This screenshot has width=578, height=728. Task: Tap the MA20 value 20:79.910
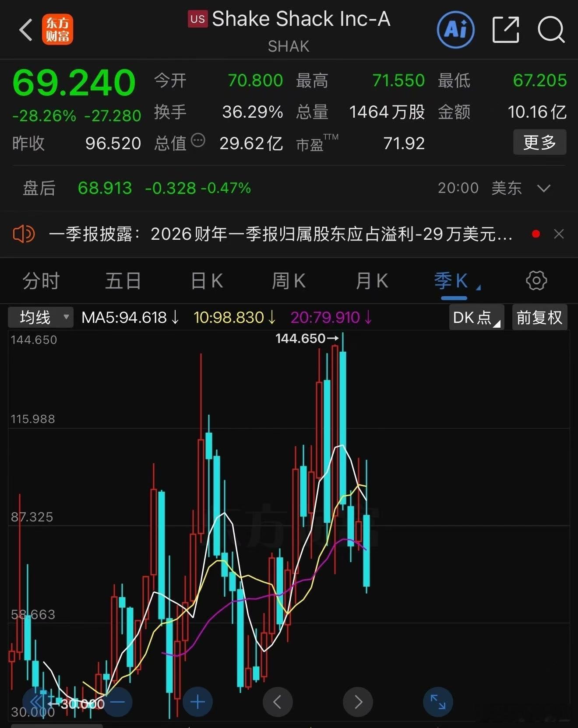click(331, 317)
